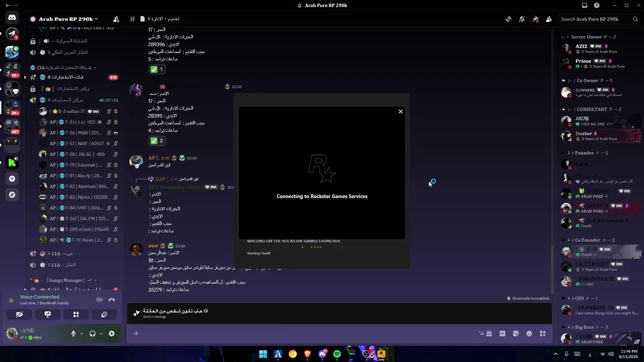
Task: Open the paper plane server icon
Action: click(12, 34)
